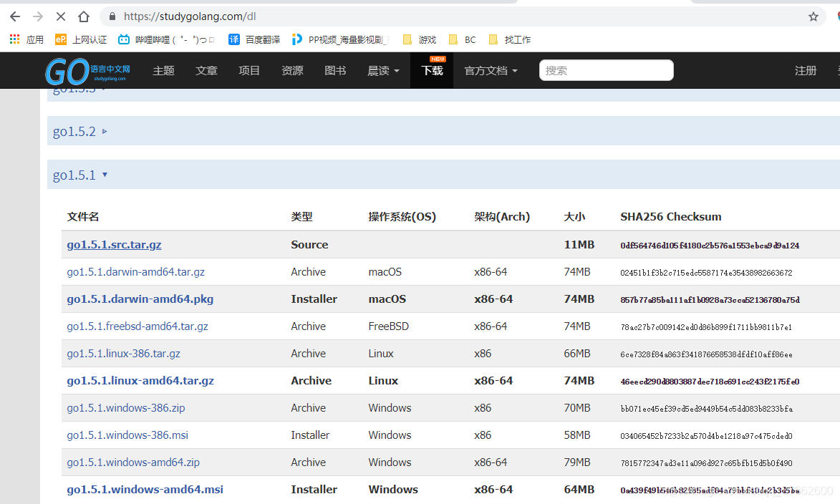Download go1.5.1.windows-amd64.msi installer
Viewport: 840px width, 504px height.
(x=145, y=490)
